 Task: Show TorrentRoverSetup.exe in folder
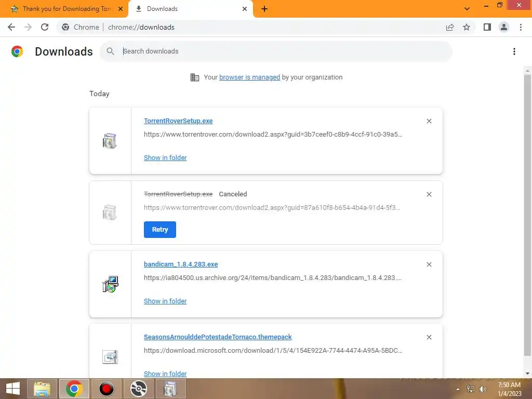165,158
